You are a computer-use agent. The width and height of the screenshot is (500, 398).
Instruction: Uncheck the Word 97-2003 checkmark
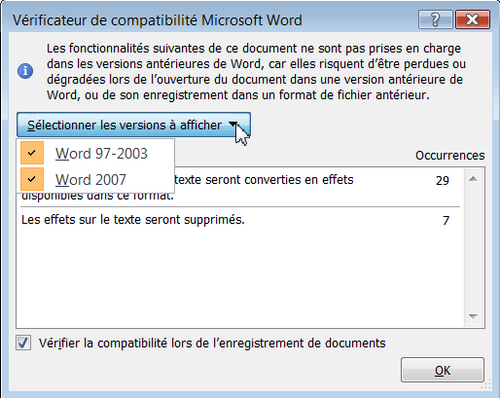[x=32, y=153]
